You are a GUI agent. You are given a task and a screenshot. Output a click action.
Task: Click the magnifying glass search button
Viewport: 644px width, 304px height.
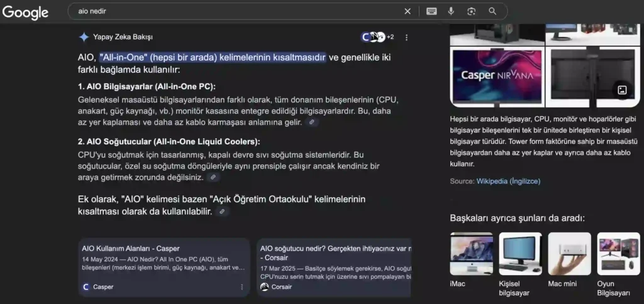(492, 11)
